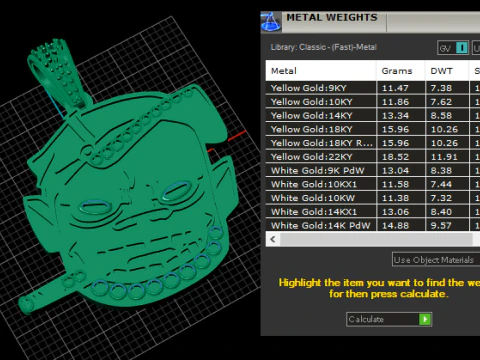Screen dimensions: 480x360
Task: Click the 14.88 grams value
Action: pos(395,226)
